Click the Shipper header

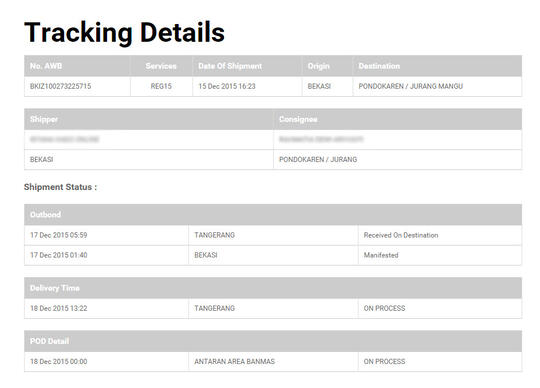pos(44,119)
